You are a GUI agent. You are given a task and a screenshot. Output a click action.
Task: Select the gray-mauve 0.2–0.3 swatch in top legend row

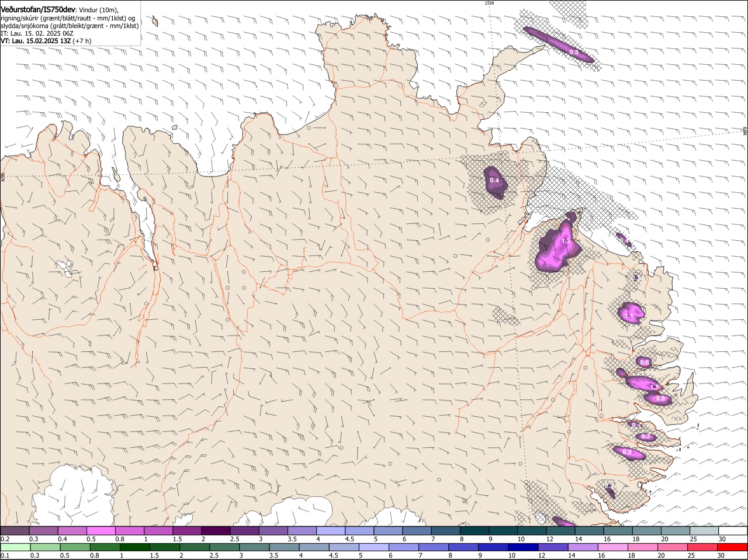point(15,530)
